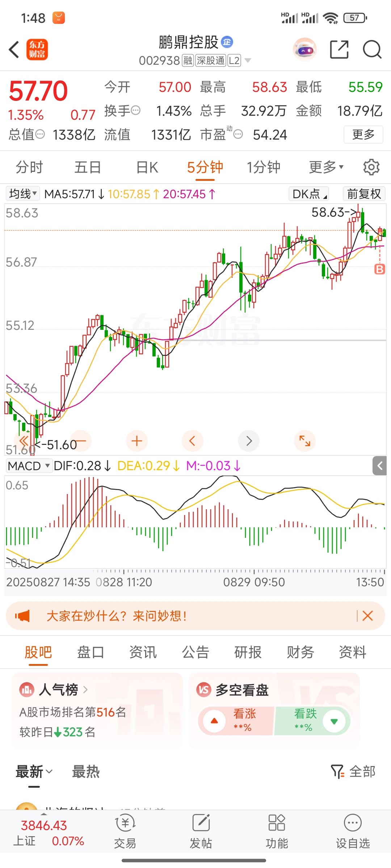
Task: Tap the share export icon
Action: coord(339,50)
